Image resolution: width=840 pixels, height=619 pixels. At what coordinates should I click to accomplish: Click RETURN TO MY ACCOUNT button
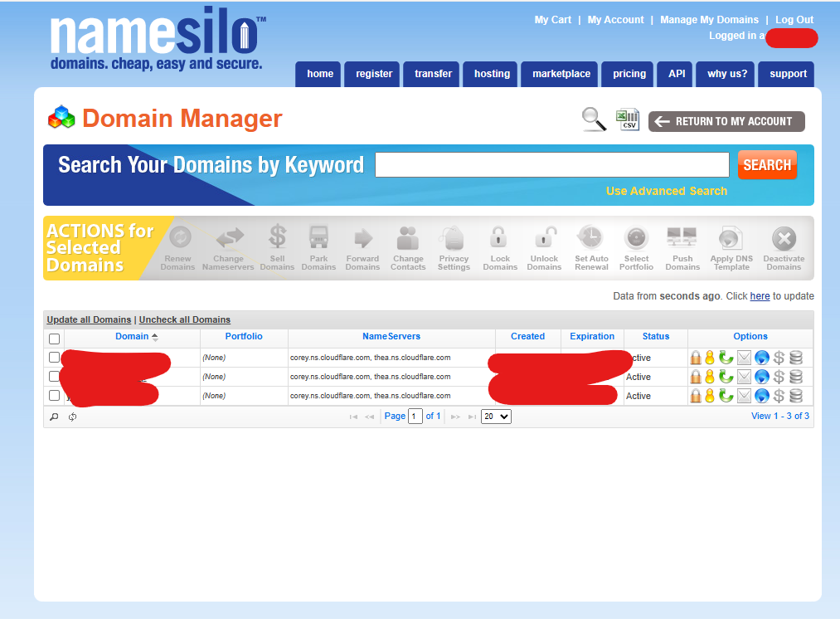coord(726,122)
